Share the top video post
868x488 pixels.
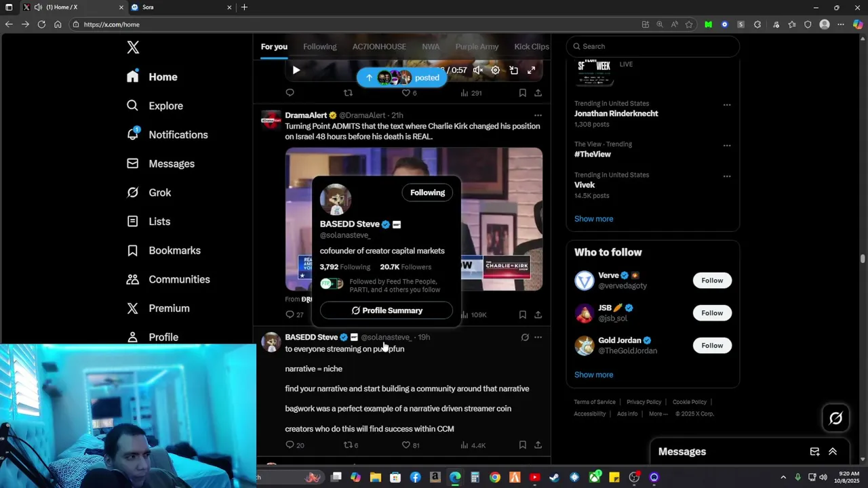(x=538, y=93)
